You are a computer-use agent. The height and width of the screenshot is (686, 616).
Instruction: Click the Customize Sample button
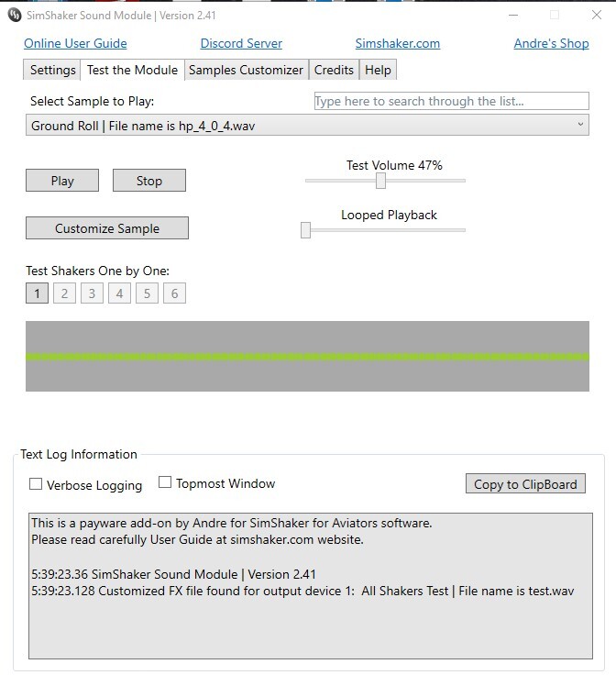point(107,228)
